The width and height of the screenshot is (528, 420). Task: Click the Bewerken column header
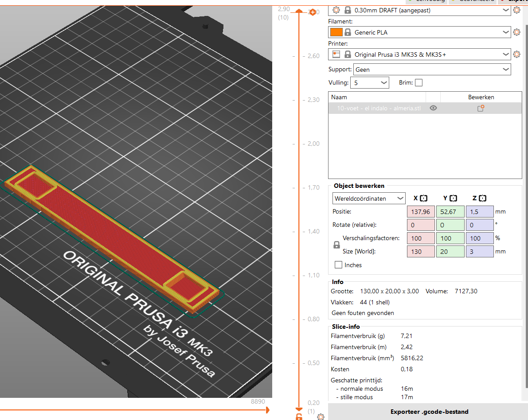coord(481,97)
